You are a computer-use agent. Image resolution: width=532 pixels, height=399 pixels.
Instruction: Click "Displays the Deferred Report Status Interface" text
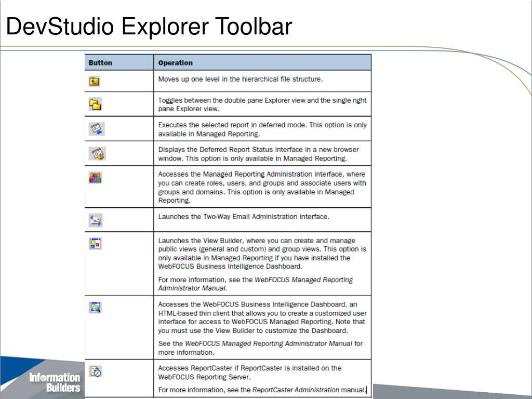[259, 154]
